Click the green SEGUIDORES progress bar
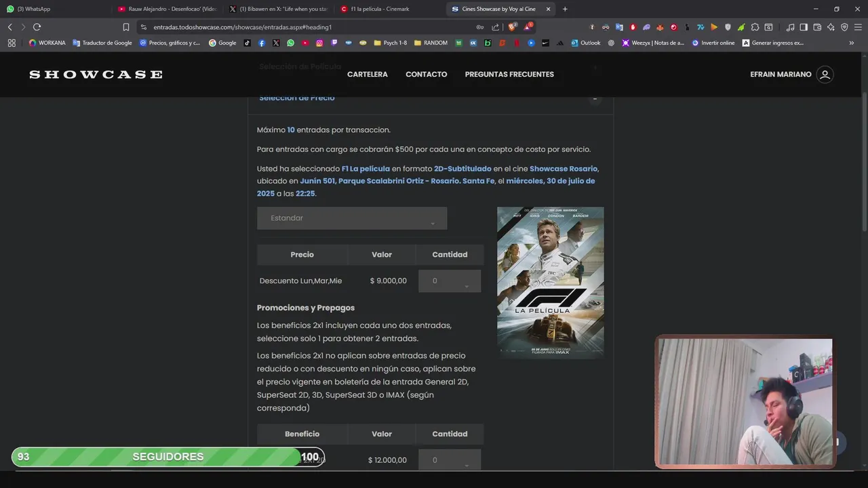The height and width of the screenshot is (488, 868). point(168,457)
